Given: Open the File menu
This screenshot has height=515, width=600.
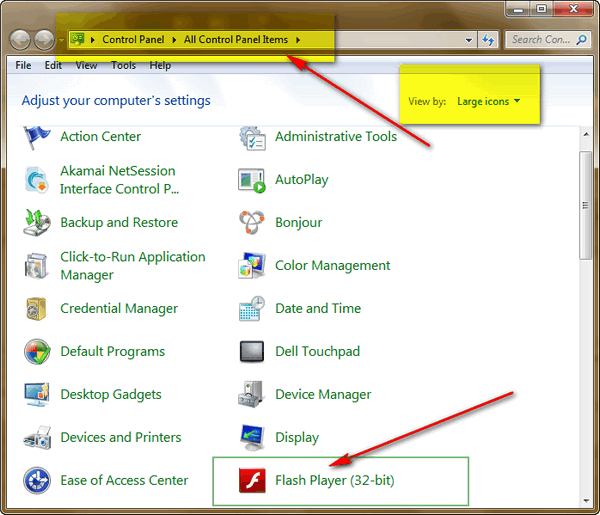Looking at the screenshot, I should click(23, 65).
